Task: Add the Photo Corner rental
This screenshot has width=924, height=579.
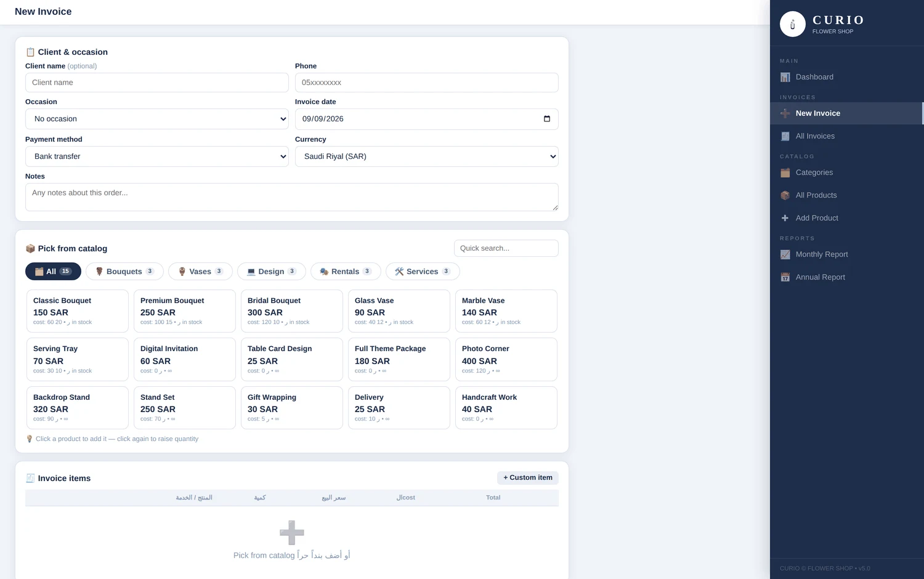Action: coord(506,360)
